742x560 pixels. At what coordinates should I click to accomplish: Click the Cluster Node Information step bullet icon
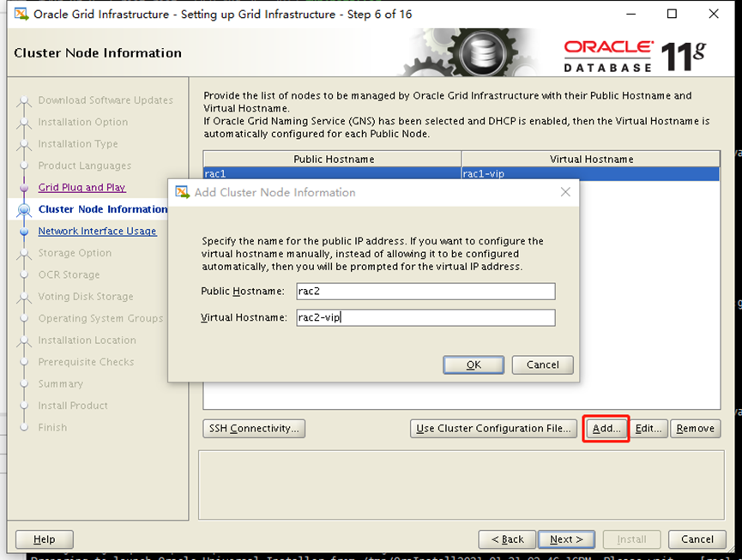coord(24,209)
